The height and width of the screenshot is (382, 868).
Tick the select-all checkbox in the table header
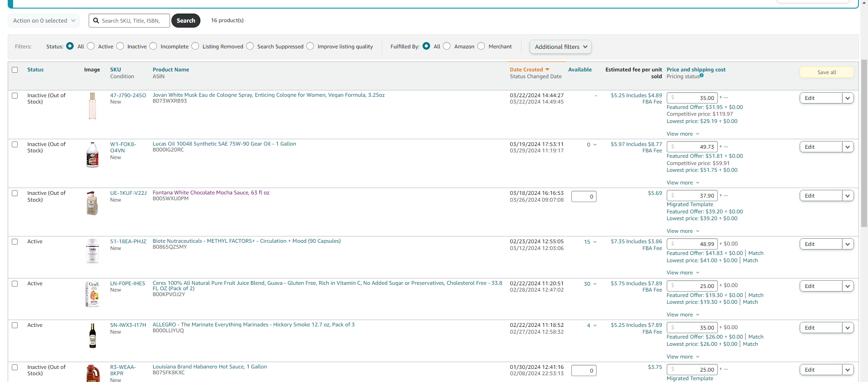click(15, 70)
